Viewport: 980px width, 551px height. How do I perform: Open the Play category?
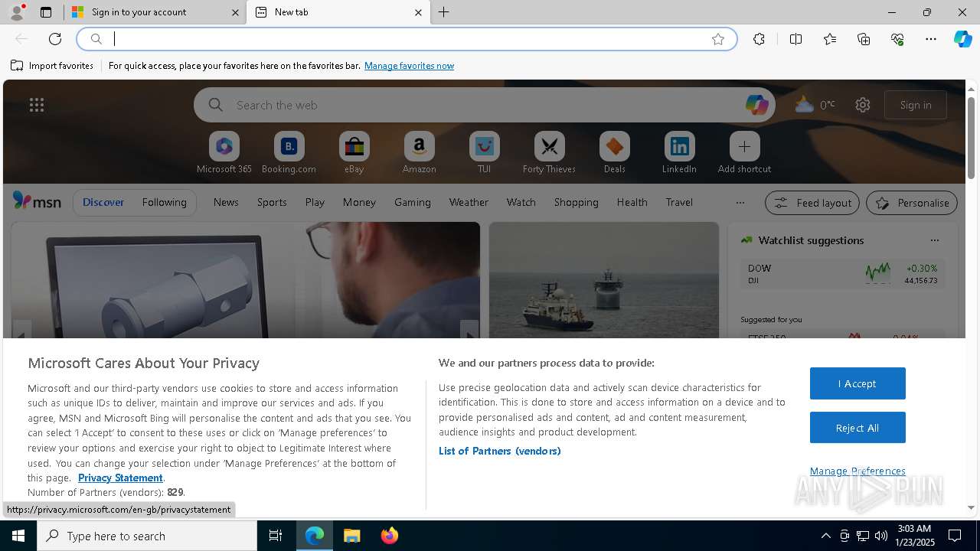tap(315, 202)
